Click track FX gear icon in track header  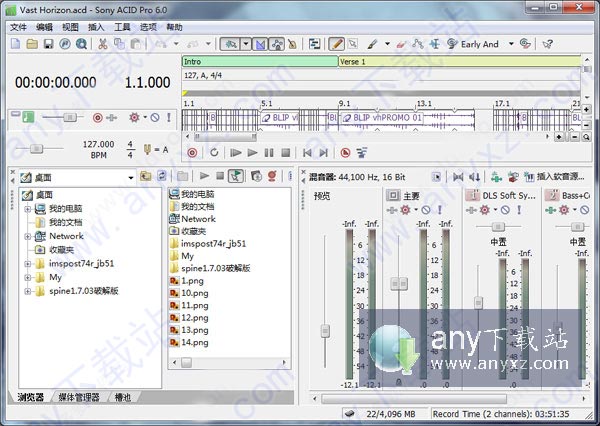click(134, 117)
